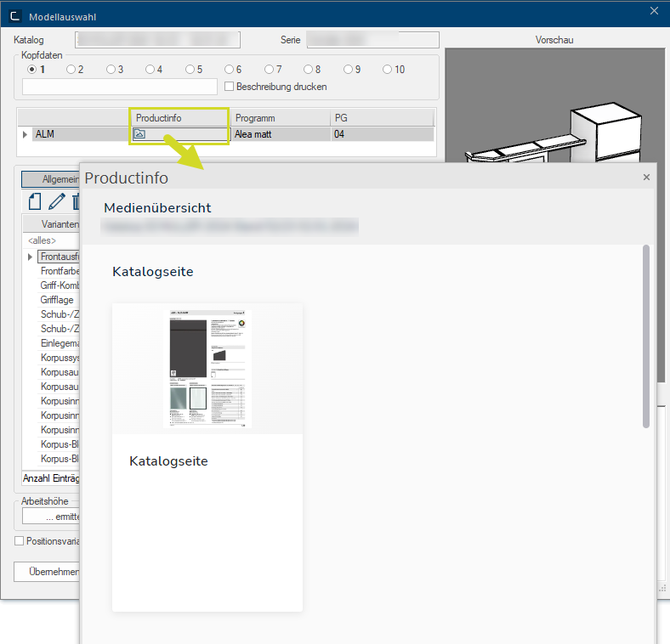Toggle the Positionsvariante checkbox
Viewport: 670px width, 644px height.
coord(20,540)
